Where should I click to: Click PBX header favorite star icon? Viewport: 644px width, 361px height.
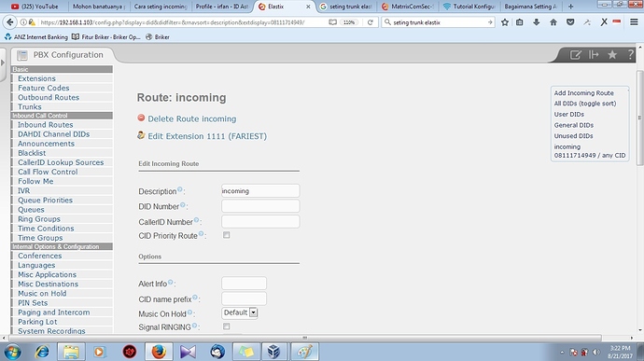click(x=612, y=55)
